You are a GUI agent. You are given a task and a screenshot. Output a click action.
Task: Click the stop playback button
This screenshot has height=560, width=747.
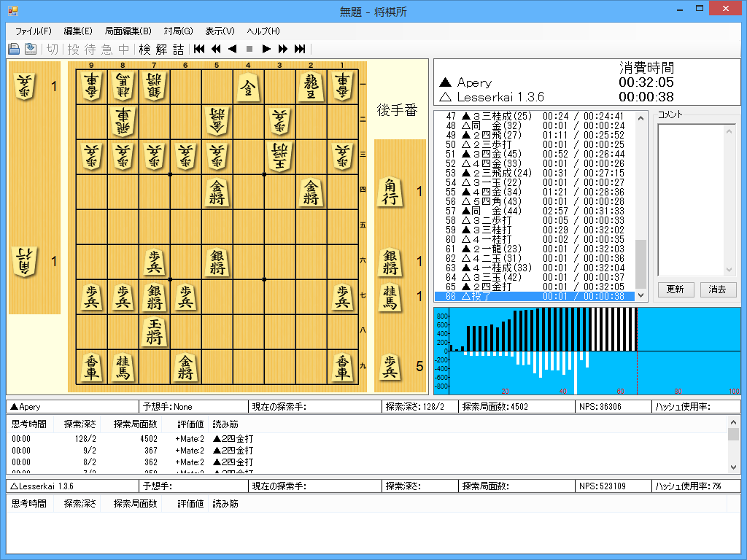click(x=249, y=49)
